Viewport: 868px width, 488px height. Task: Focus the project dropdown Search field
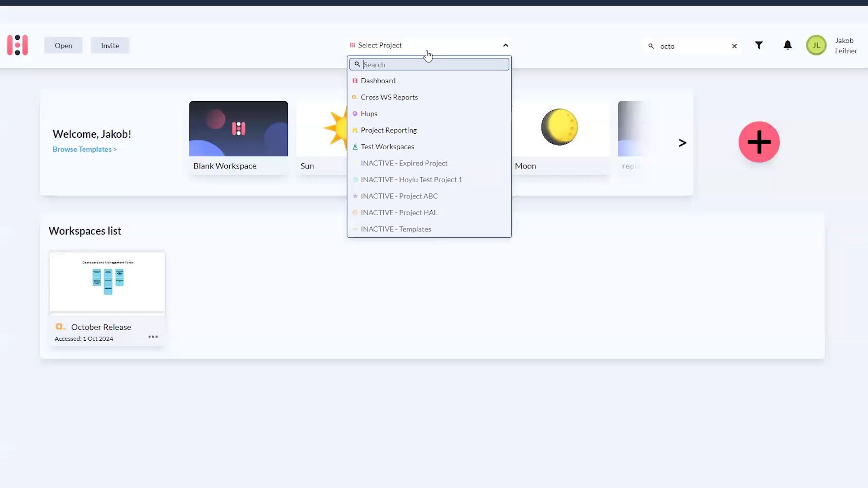(429, 64)
